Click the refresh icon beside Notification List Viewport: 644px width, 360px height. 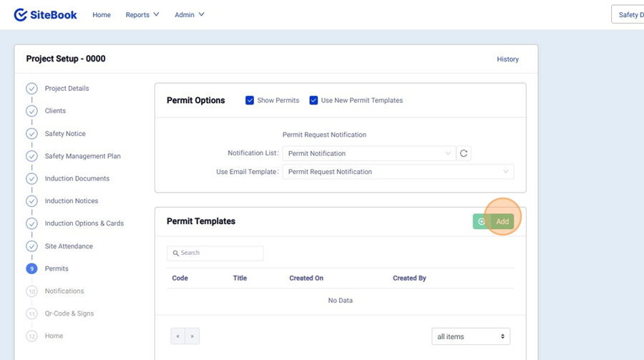point(464,153)
